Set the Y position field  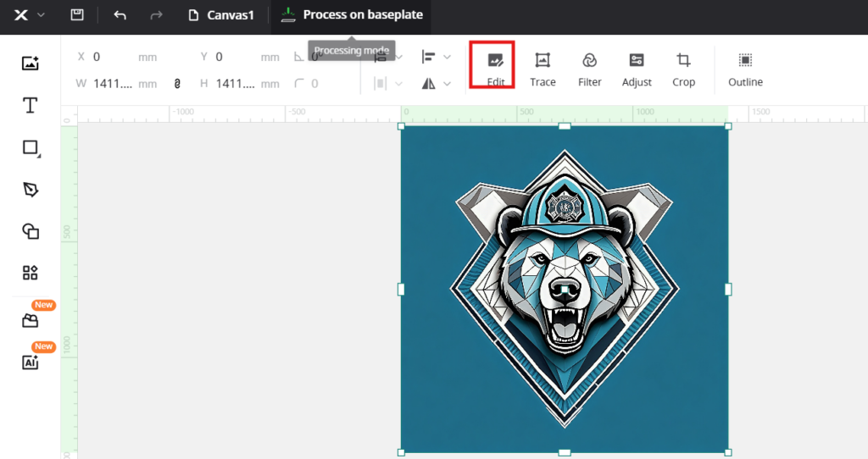pyautogui.click(x=242, y=57)
